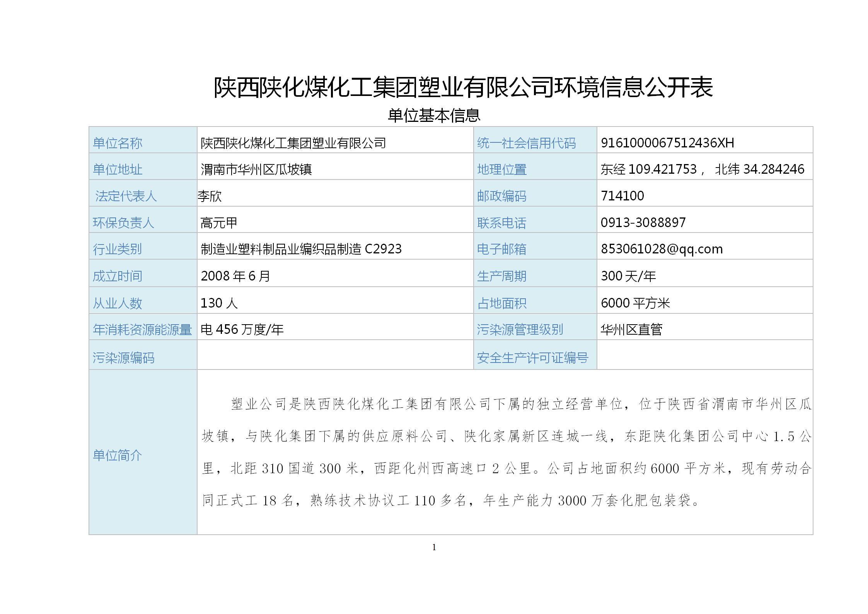Click founding date 2008年6月
The image size is (868, 614).
[235, 276]
